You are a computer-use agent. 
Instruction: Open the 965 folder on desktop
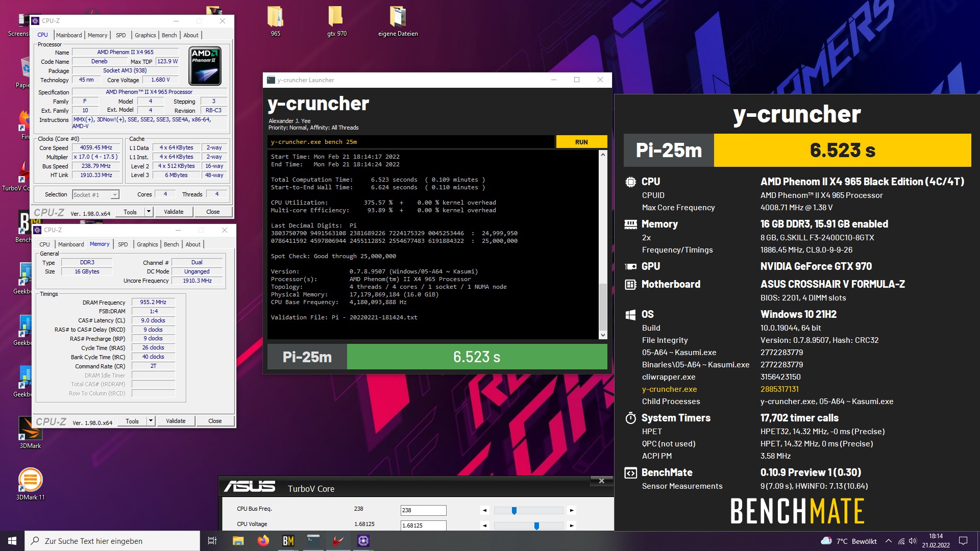click(x=275, y=20)
